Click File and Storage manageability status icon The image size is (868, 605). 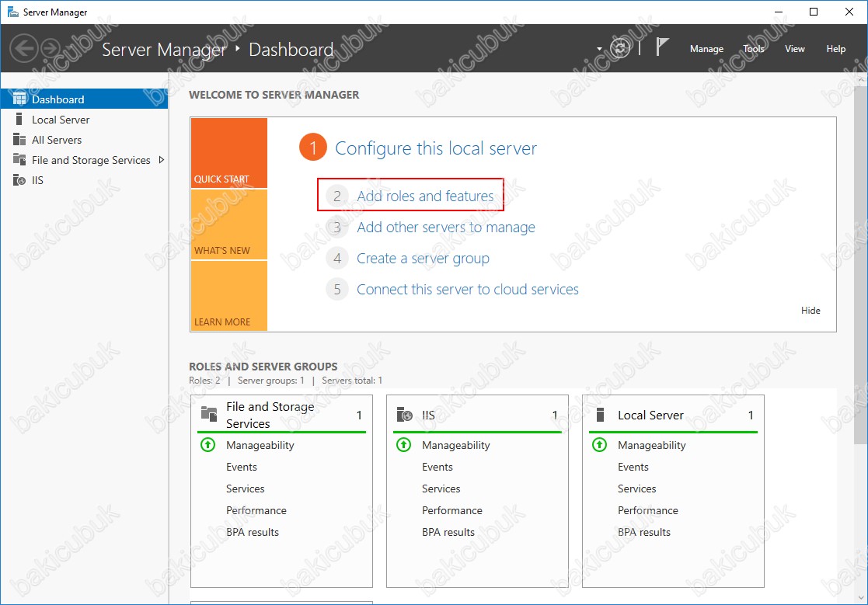208,445
